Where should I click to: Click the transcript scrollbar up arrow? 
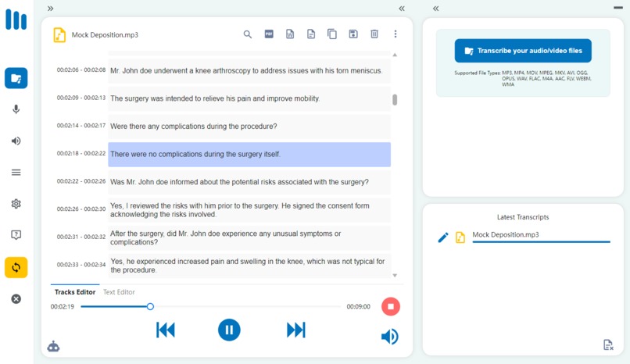pos(395,55)
